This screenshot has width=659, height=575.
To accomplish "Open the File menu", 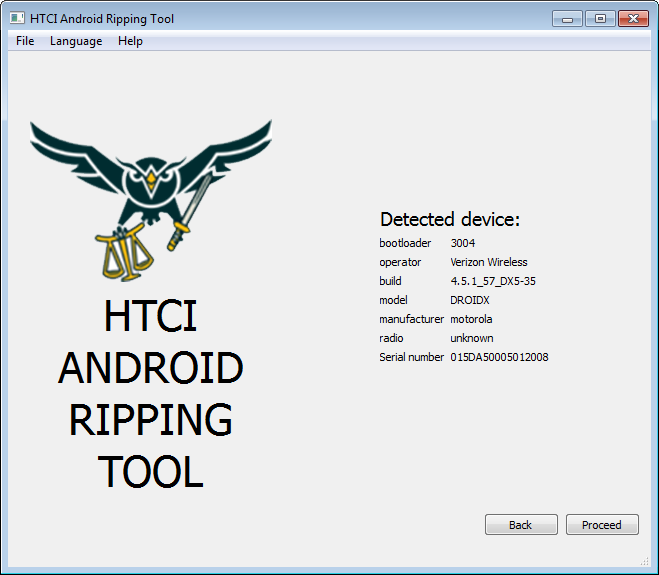I will click(x=25, y=41).
